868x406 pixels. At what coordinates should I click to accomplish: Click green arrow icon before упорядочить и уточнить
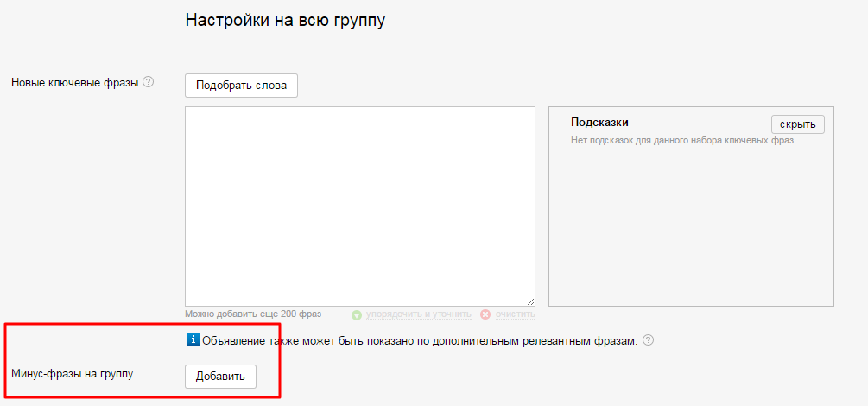[x=357, y=314]
